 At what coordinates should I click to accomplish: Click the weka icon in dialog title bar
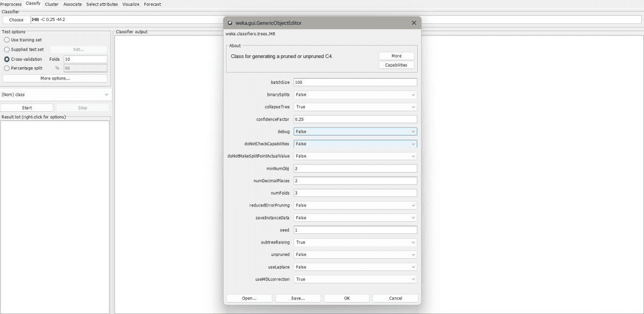[x=230, y=23]
